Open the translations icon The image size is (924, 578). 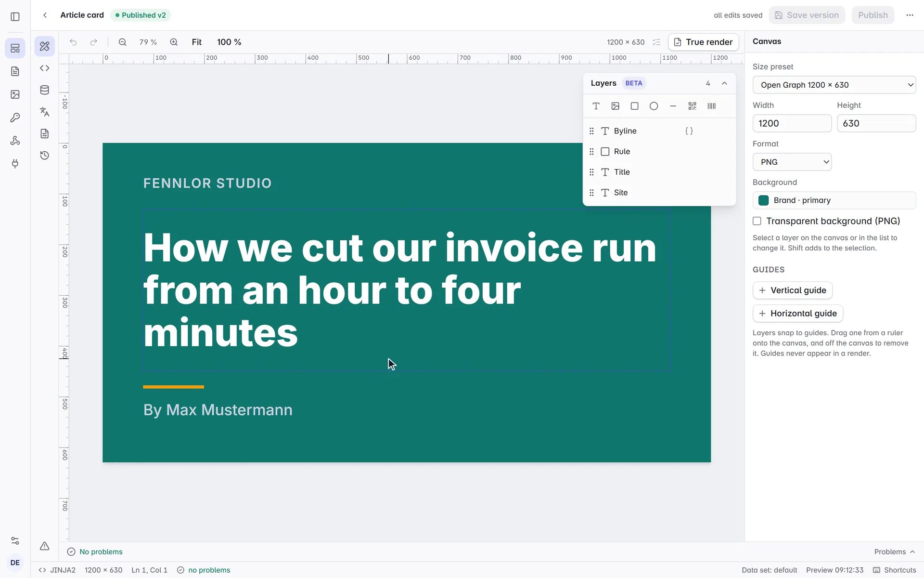pos(44,112)
